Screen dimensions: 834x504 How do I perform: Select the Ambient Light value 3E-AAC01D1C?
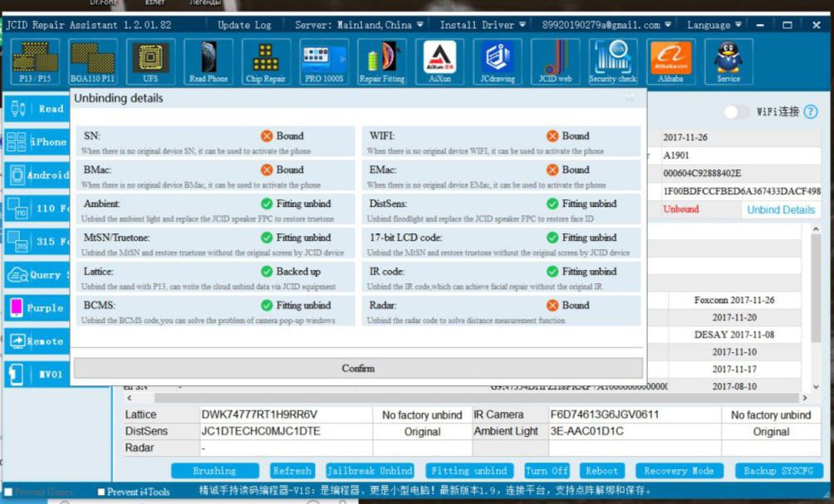click(x=586, y=431)
